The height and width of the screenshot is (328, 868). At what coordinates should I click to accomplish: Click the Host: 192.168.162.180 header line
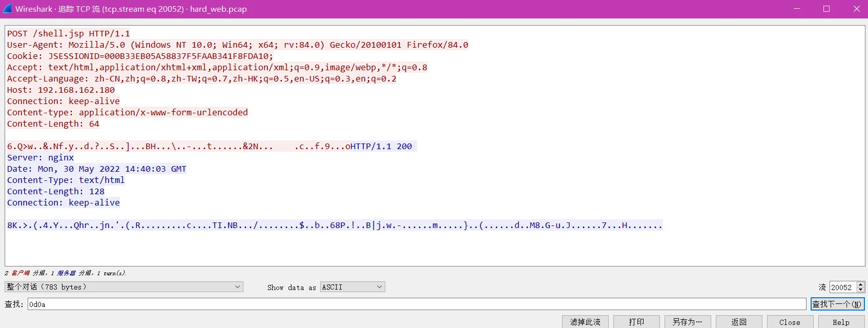point(61,90)
